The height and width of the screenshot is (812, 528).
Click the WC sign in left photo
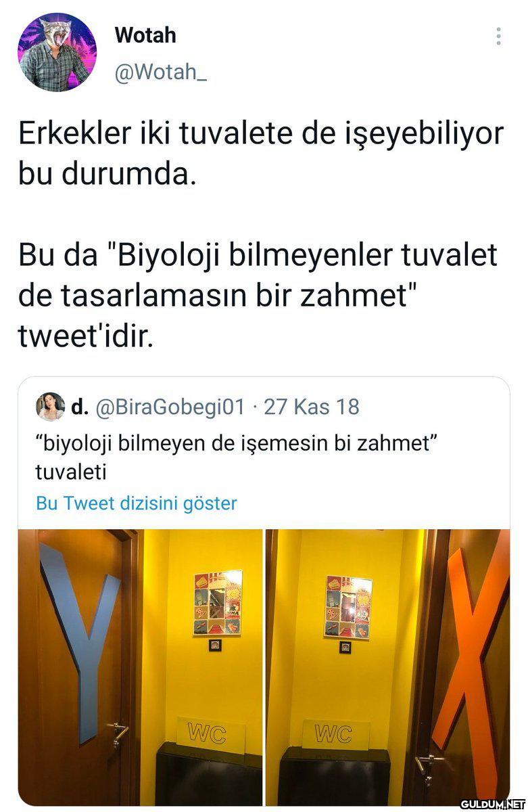coord(206,732)
